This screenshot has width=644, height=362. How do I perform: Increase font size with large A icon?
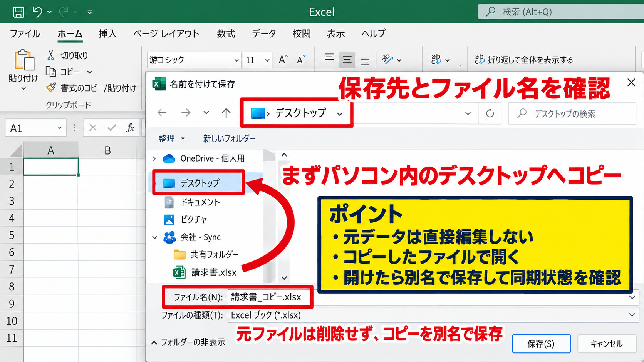click(x=283, y=60)
